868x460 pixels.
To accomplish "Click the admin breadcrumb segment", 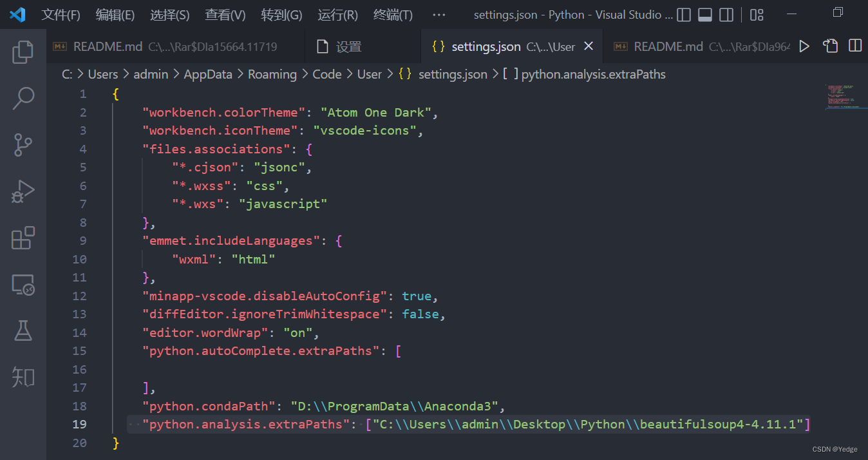I will (151, 74).
